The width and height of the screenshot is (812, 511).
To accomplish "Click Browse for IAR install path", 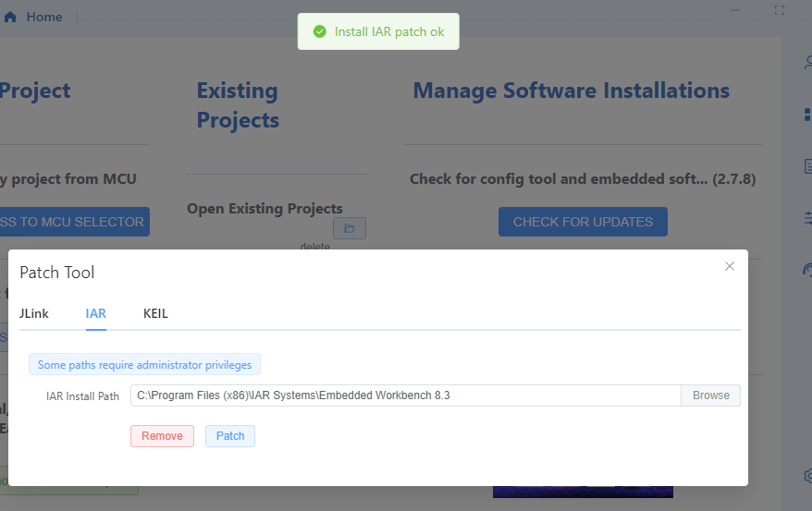I will tap(710, 395).
